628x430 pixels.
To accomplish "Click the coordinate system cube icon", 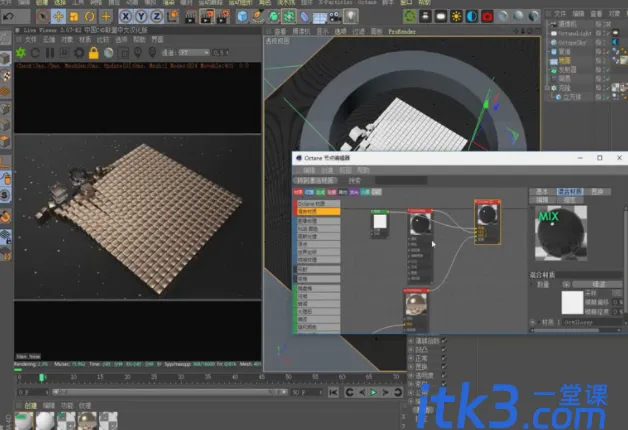I will 173,16.
